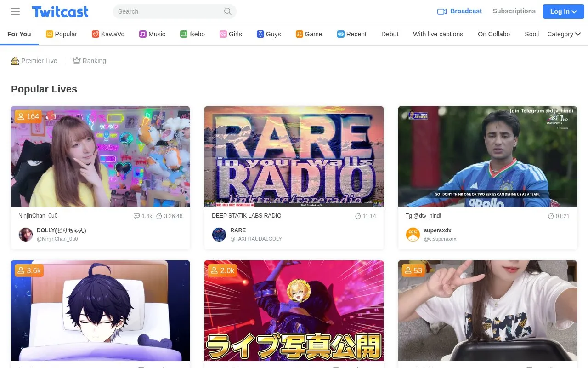Open the DOLLY(どりちゃん) user link
The width and height of the screenshot is (588, 368).
coord(62,230)
